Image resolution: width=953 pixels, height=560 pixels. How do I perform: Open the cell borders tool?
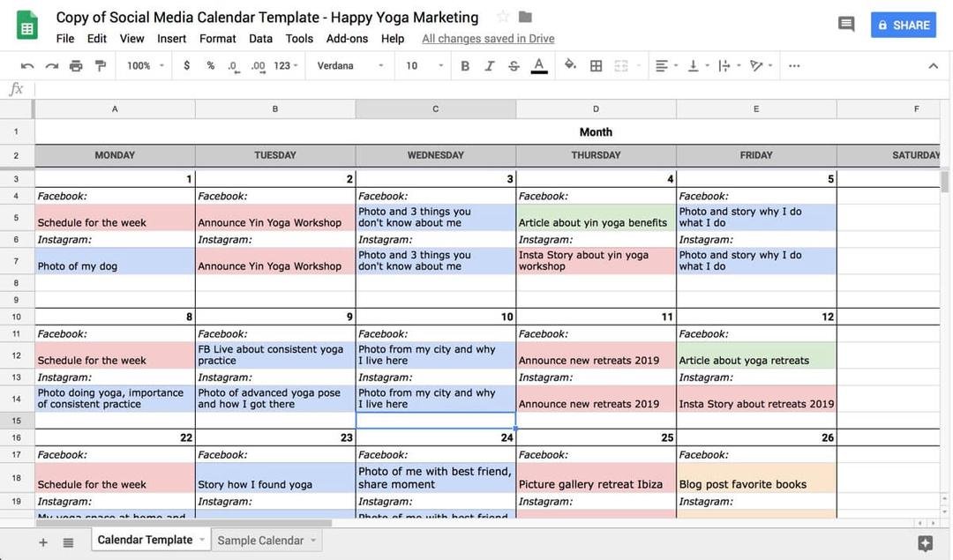pyautogui.click(x=597, y=66)
